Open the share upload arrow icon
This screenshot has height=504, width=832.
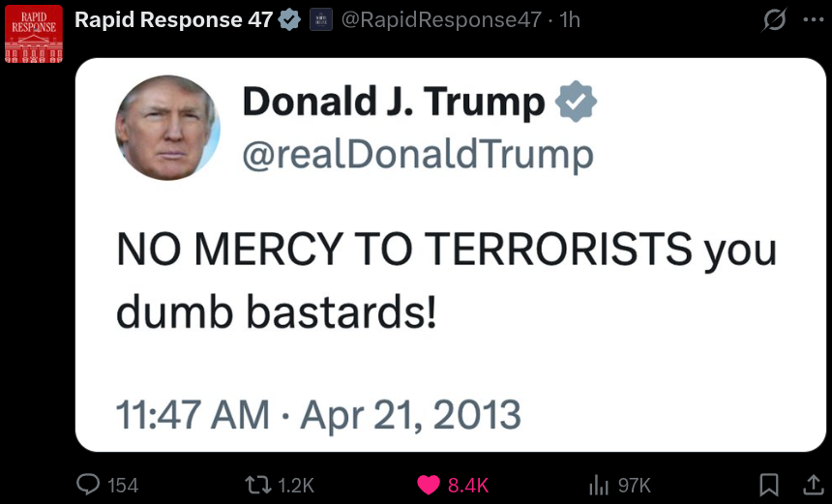coord(813,485)
